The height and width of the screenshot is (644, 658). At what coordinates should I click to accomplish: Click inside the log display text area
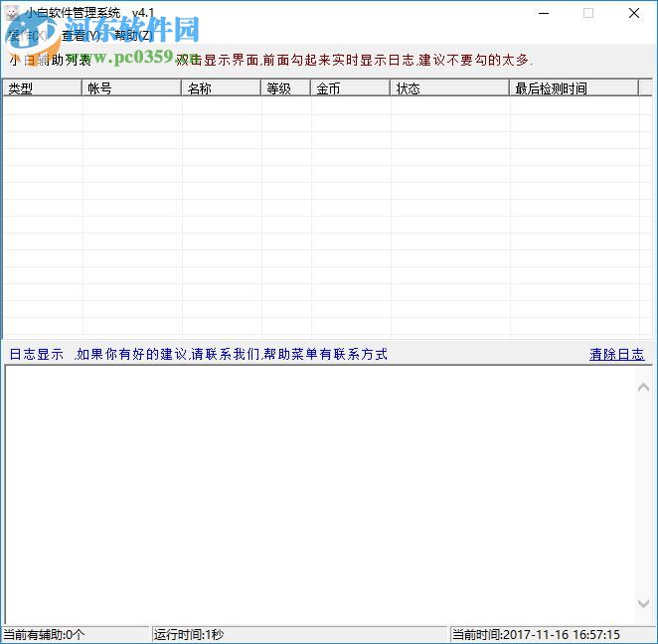321,495
